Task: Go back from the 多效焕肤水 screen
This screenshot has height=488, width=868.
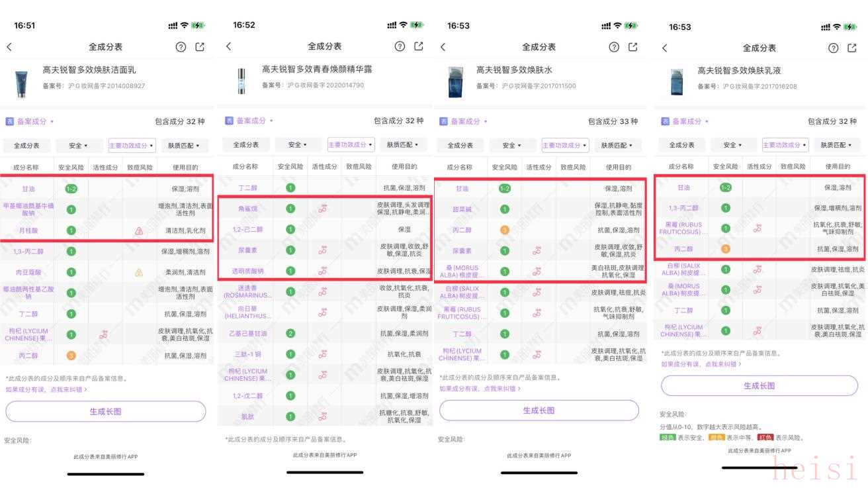Action: pos(443,47)
